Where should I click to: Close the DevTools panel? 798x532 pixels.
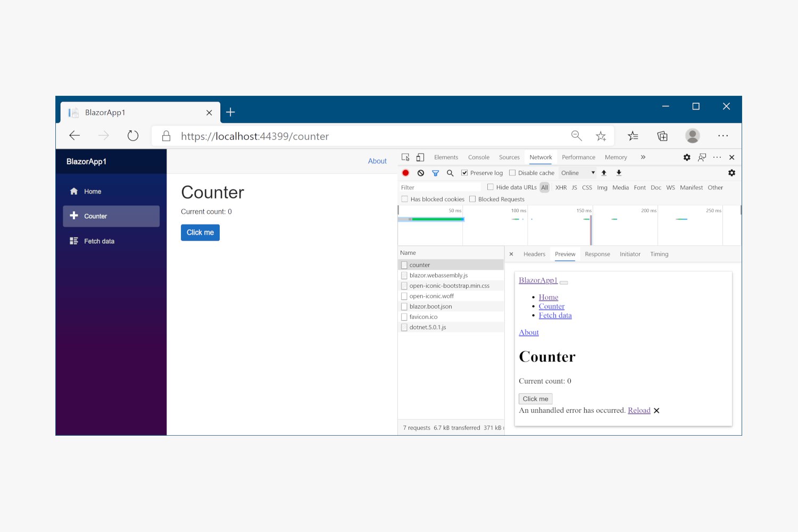[x=732, y=157]
